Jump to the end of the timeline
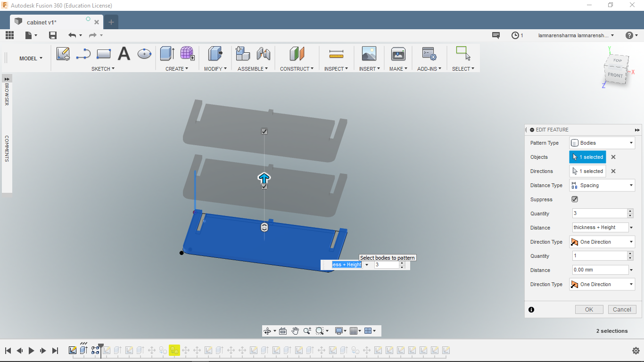The height and width of the screenshot is (362, 644). (55, 351)
